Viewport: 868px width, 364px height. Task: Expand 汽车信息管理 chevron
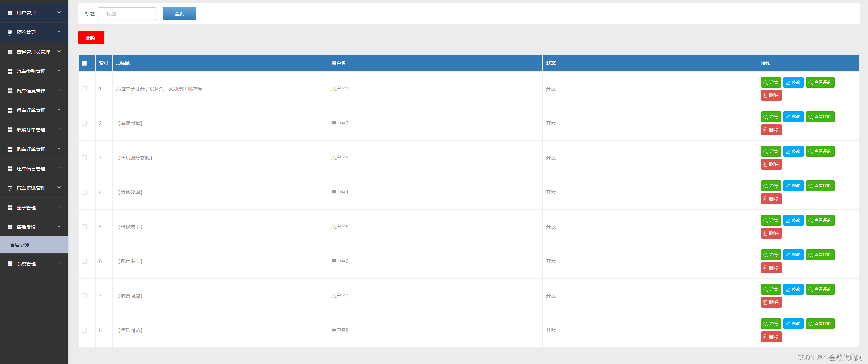coord(59,90)
